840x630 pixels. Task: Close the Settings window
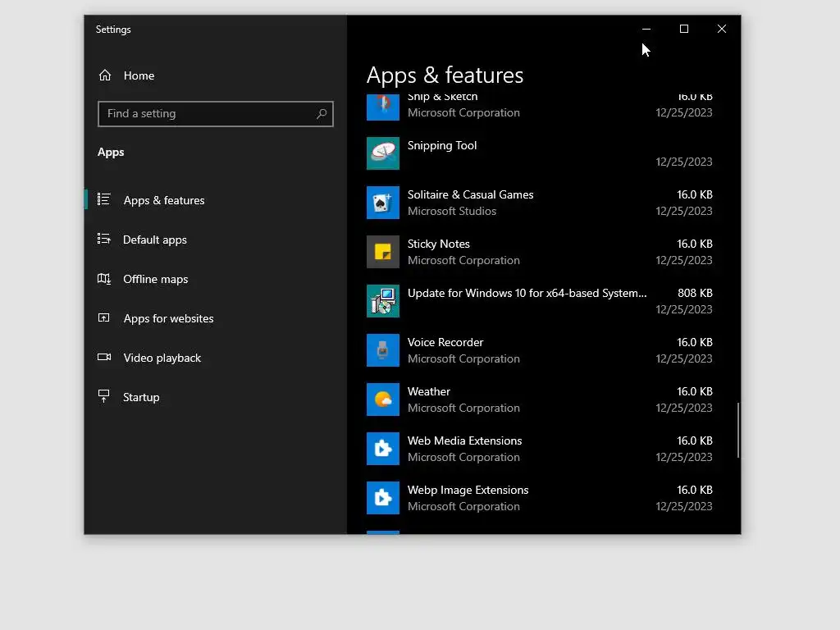(722, 29)
